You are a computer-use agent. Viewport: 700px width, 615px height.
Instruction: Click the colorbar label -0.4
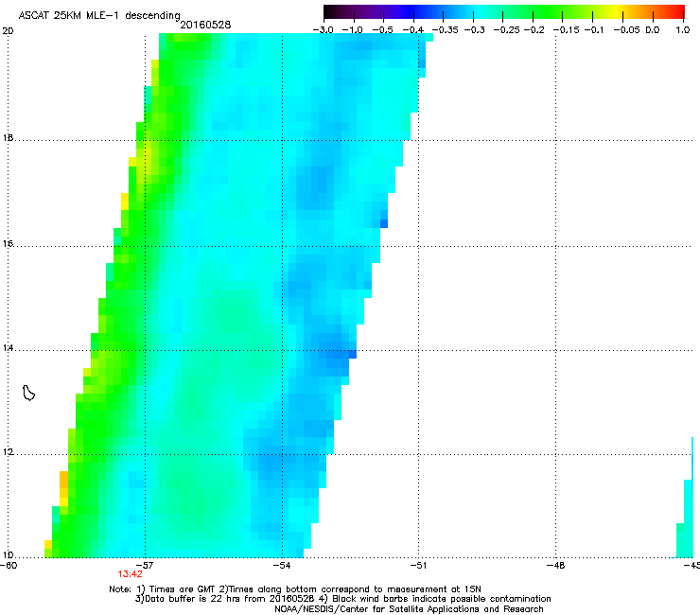coord(413,30)
